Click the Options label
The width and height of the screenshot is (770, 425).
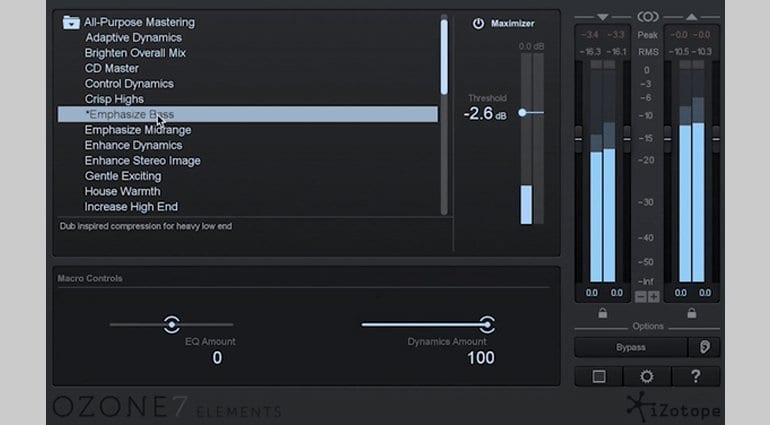click(648, 326)
